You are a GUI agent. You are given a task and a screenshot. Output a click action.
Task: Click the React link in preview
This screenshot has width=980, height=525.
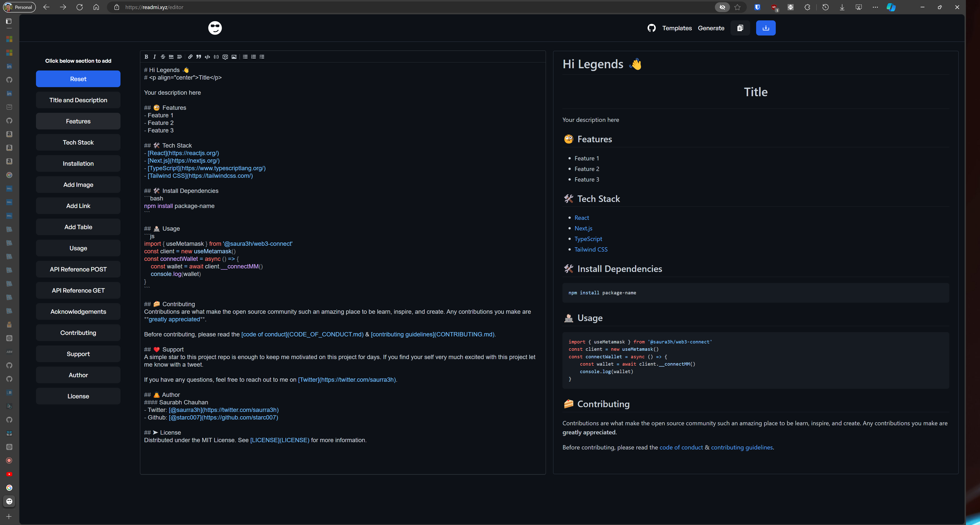pos(581,217)
